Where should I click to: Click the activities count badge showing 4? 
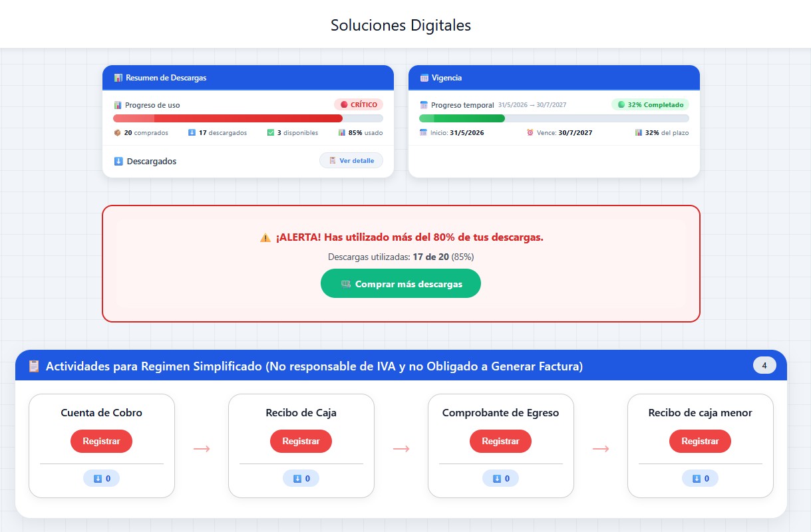point(764,366)
